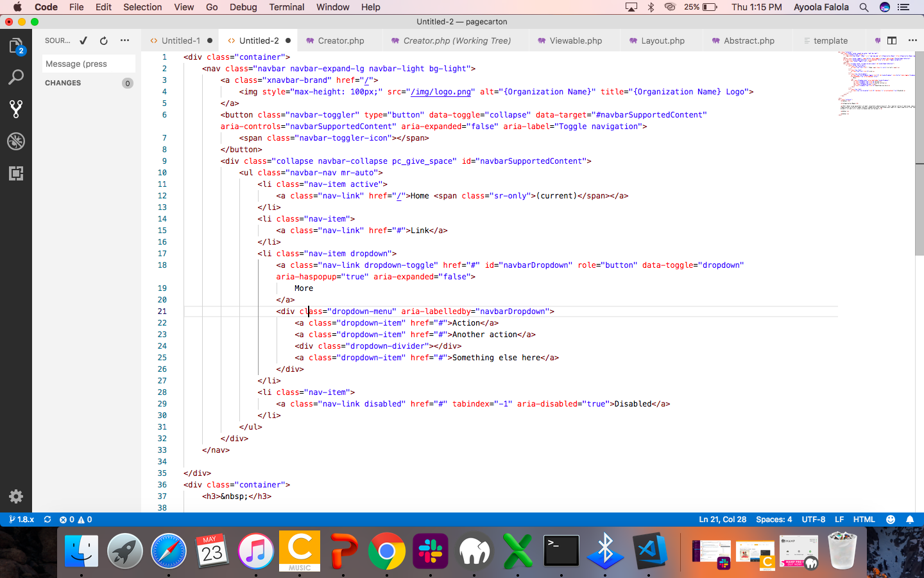Open the Search view in activity bar
This screenshot has width=924, height=578.
16,78
